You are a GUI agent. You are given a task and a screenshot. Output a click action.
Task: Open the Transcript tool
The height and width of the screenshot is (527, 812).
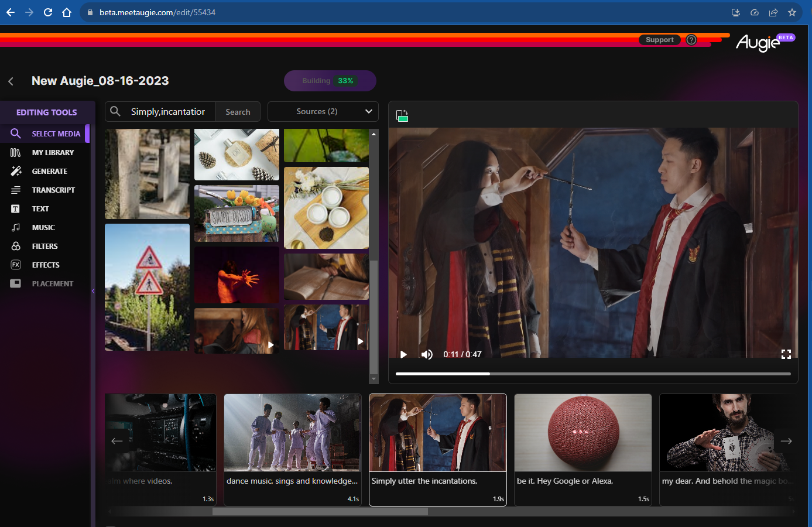click(x=53, y=190)
